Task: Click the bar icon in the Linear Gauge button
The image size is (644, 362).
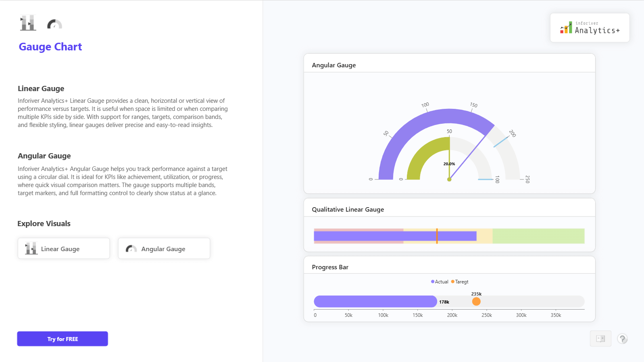Action: tap(31, 248)
